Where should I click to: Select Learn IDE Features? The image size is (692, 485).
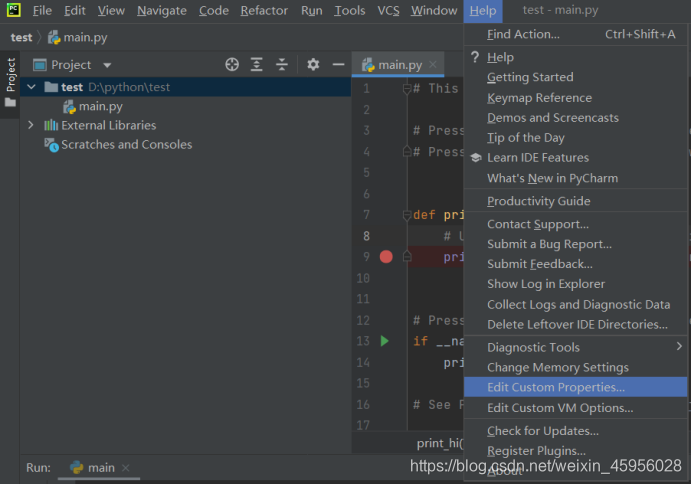tap(576, 158)
